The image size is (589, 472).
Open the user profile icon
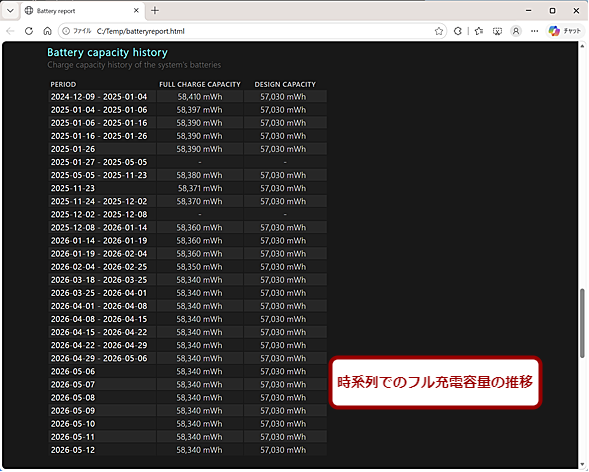pyautogui.click(x=516, y=31)
